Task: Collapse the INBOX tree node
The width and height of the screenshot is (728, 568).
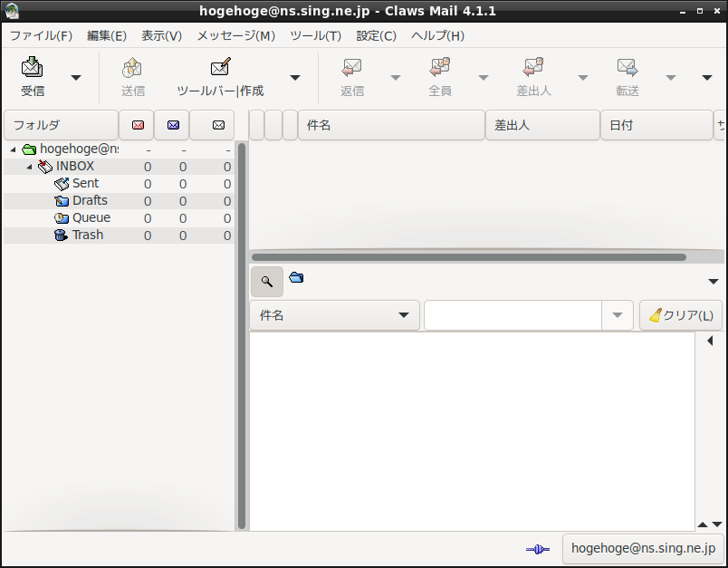Action: tap(29, 167)
